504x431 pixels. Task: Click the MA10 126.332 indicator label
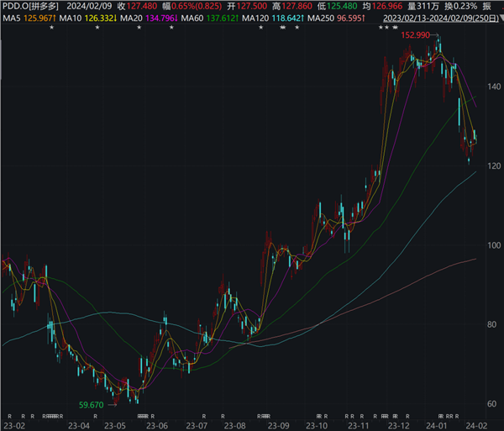[x=87, y=18]
